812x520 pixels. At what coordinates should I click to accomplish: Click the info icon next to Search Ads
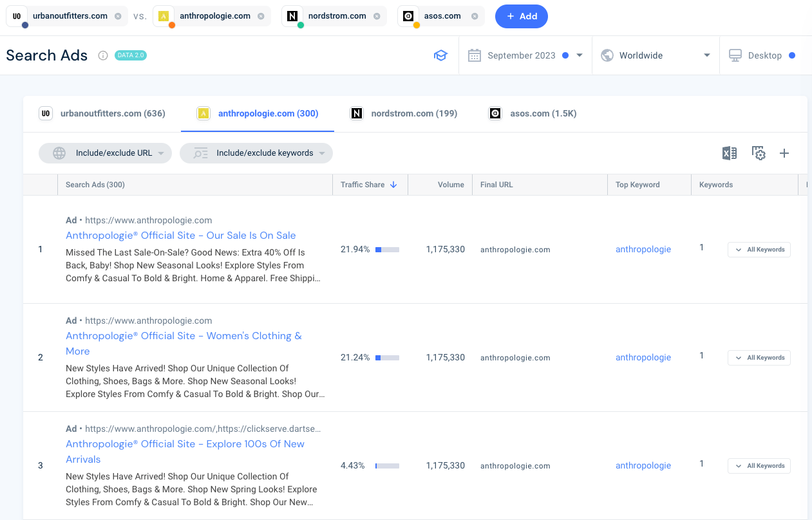(102, 55)
